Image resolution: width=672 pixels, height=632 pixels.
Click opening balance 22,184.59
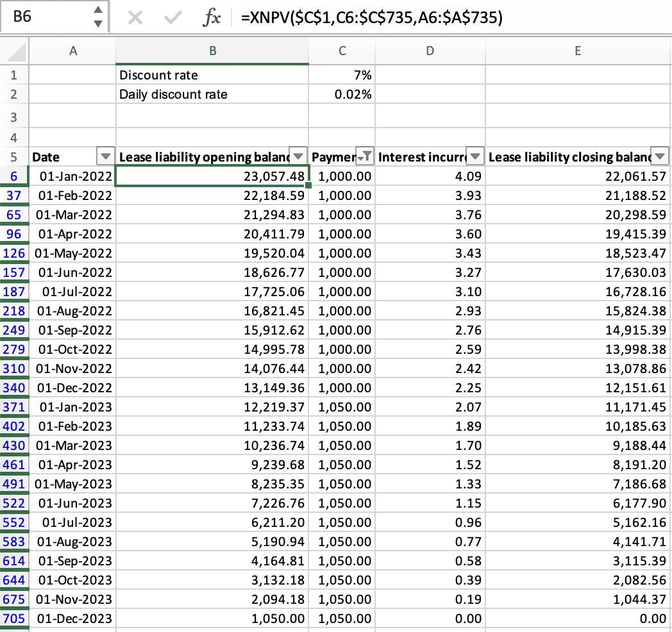click(x=212, y=195)
